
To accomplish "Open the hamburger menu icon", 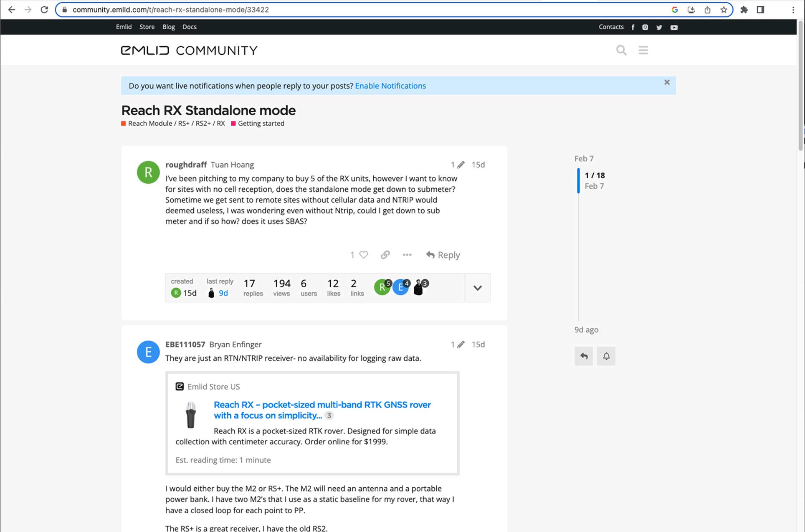I will pos(643,50).
